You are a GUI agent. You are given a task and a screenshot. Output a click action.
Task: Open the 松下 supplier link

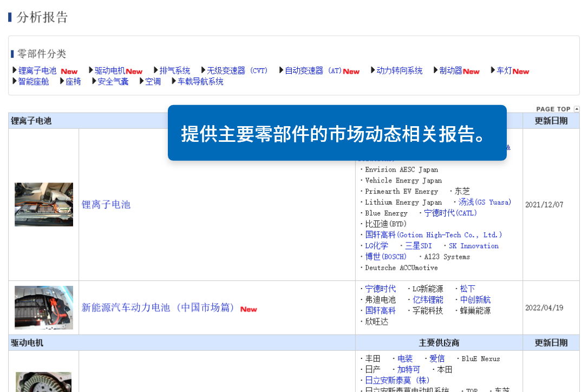(x=468, y=289)
